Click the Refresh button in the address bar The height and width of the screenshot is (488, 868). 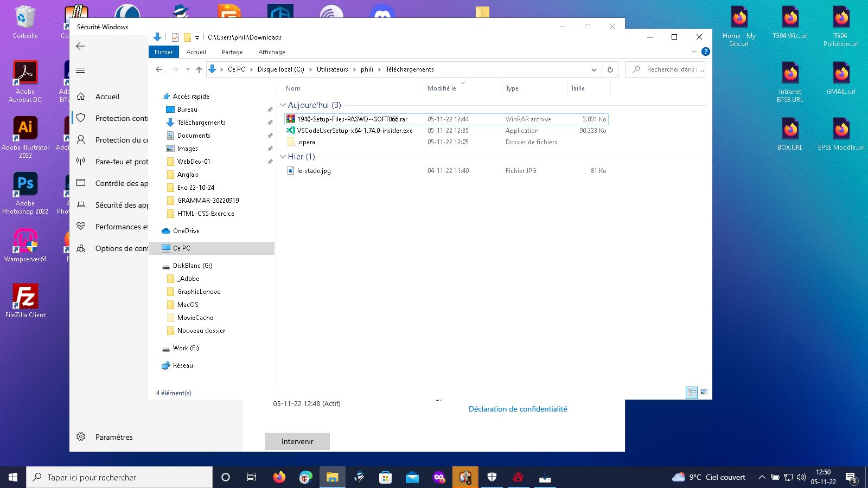[610, 69]
